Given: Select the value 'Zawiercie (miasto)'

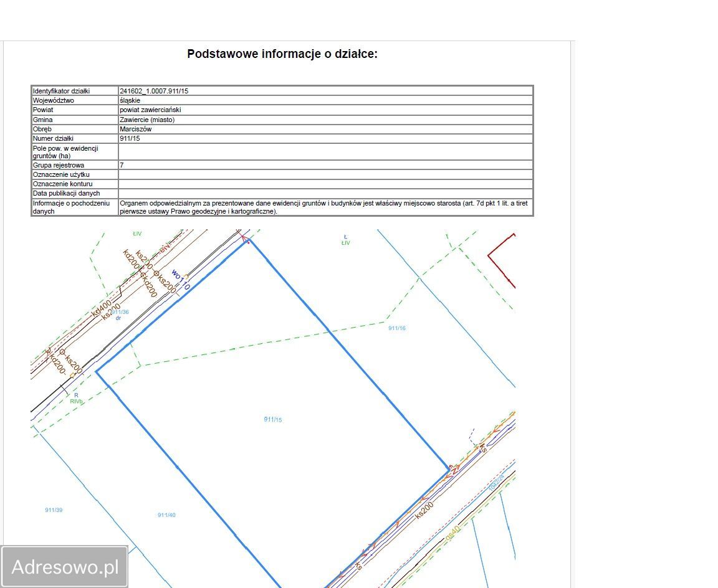Looking at the screenshot, I should [147, 120].
